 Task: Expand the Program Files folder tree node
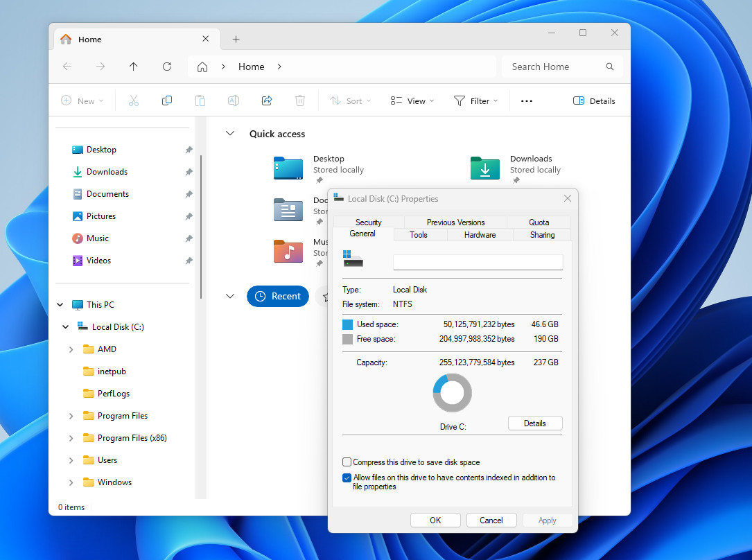click(71, 416)
